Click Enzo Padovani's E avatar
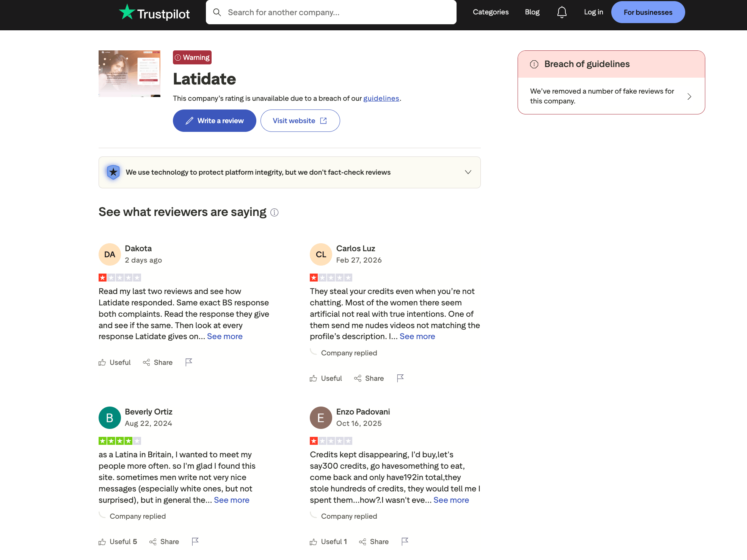Viewport: 747px width, 560px height. 321,418
